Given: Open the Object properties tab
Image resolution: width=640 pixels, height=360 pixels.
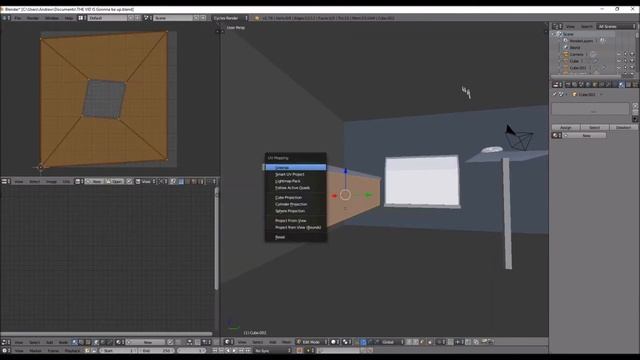Looking at the screenshot, I should (595, 84).
